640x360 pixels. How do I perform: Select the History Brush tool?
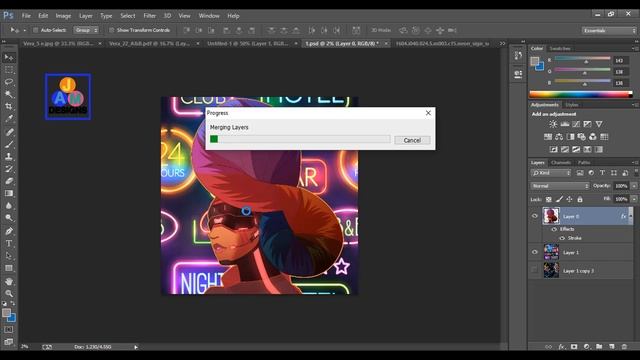point(9,169)
